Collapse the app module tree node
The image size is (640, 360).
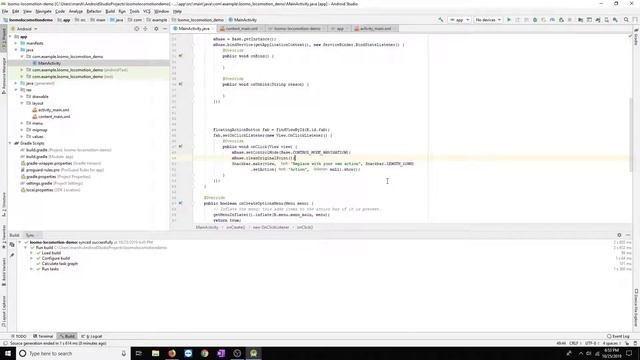pyautogui.click(x=10, y=37)
